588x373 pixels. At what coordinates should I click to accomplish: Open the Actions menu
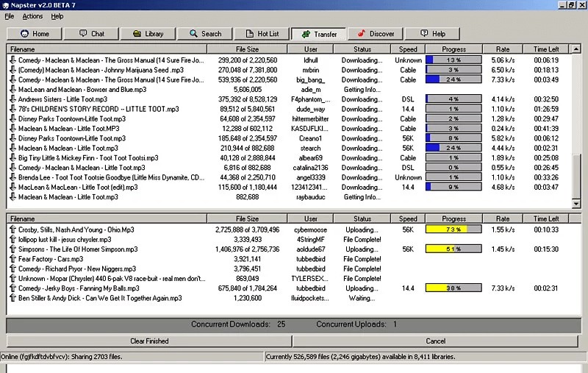[x=32, y=16]
